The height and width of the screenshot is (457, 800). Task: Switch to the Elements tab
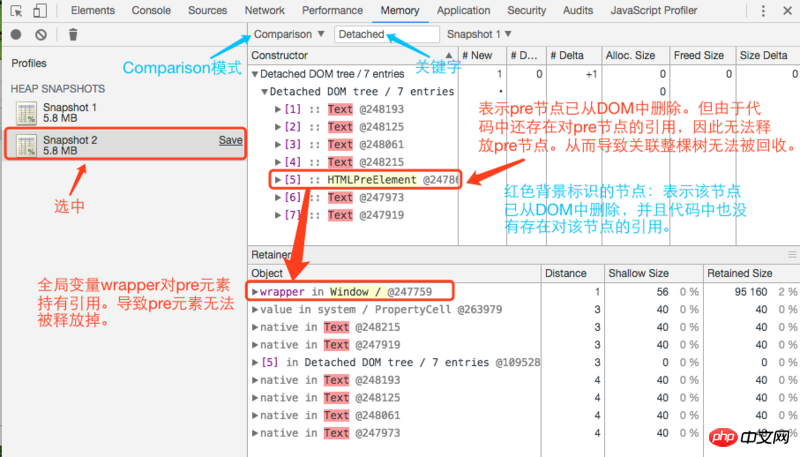point(93,10)
